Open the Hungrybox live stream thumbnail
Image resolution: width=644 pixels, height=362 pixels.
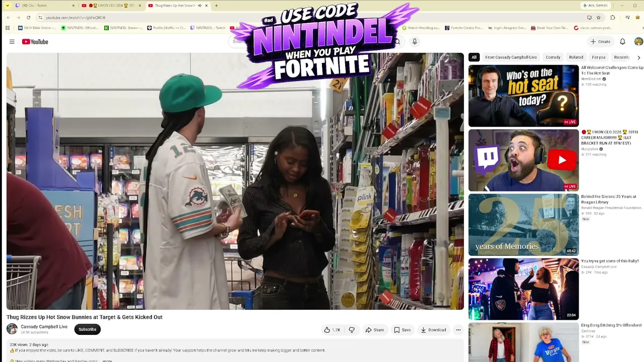(523, 160)
